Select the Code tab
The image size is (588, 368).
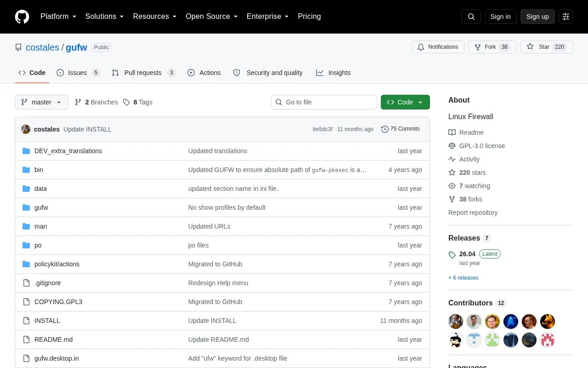pyautogui.click(x=32, y=73)
